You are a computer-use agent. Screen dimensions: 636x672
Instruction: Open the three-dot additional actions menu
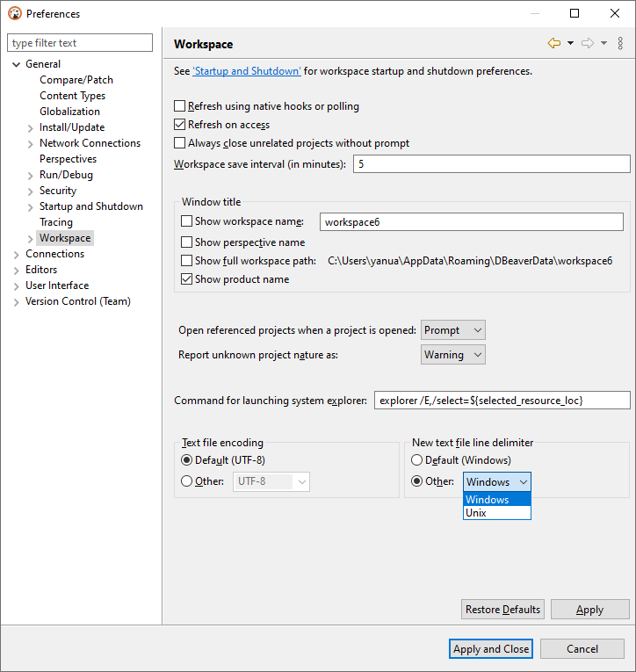click(620, 43)
